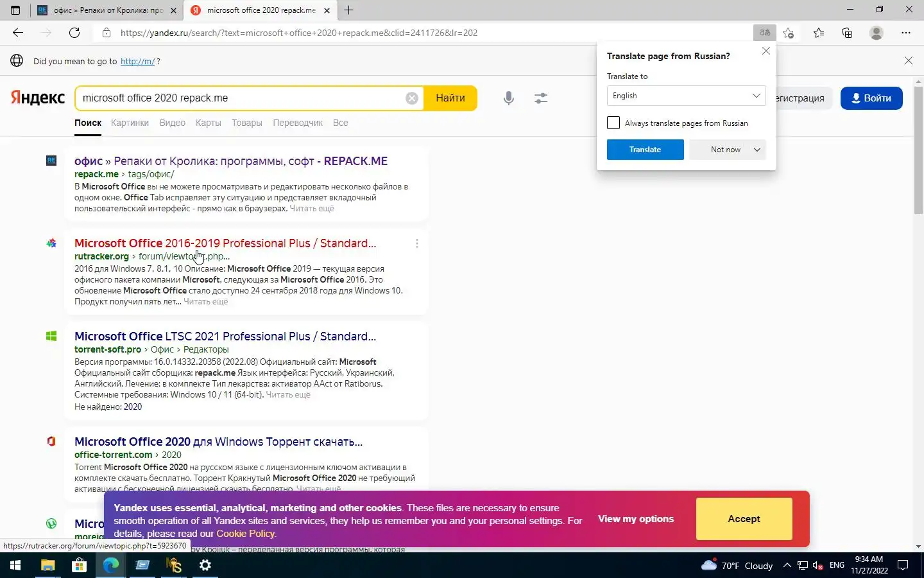
Task: Switch to the Карты tab
Action: click(x=209, y=123)
